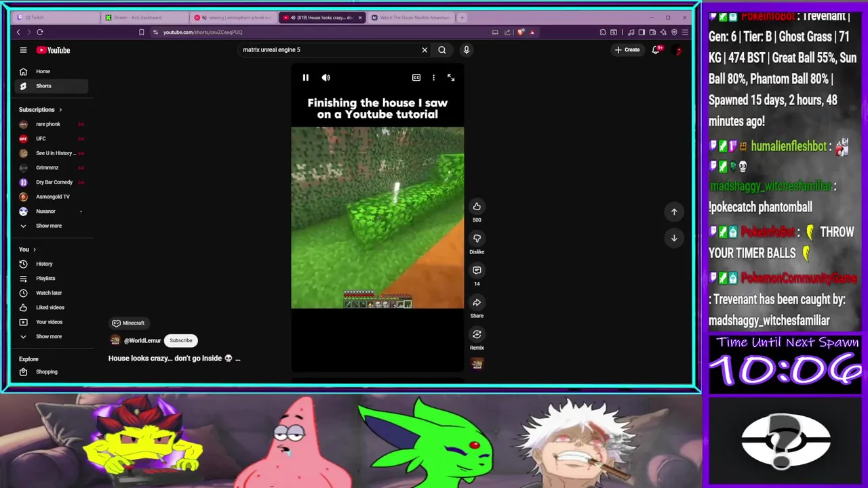The width and height of the screenshot is (868, 488).
Task: Close the House looks crazy tab
Action: [360, 18]
